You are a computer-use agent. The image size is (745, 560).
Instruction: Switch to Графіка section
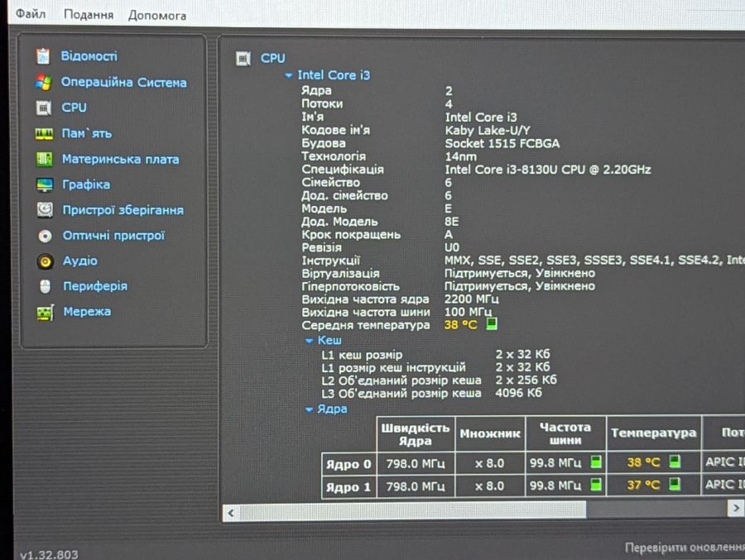86,184
